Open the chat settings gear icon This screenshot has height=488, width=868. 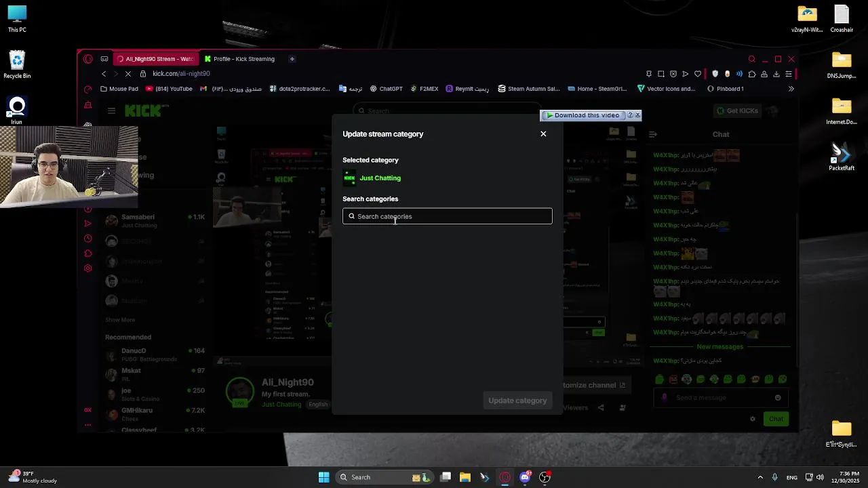(753, 419)
